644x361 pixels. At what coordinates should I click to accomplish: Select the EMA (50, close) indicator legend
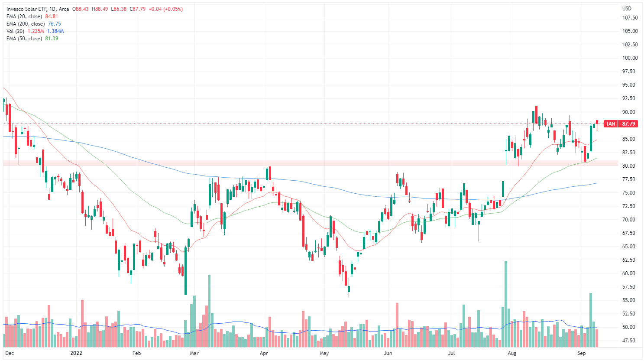pyautogui.click(x=24, y=39)
